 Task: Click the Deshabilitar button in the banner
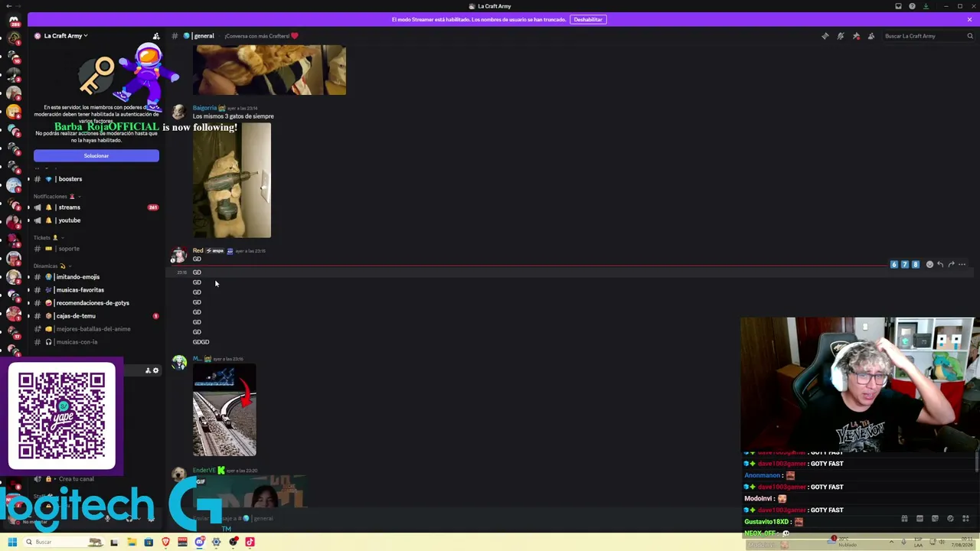(x=588, y=19)
